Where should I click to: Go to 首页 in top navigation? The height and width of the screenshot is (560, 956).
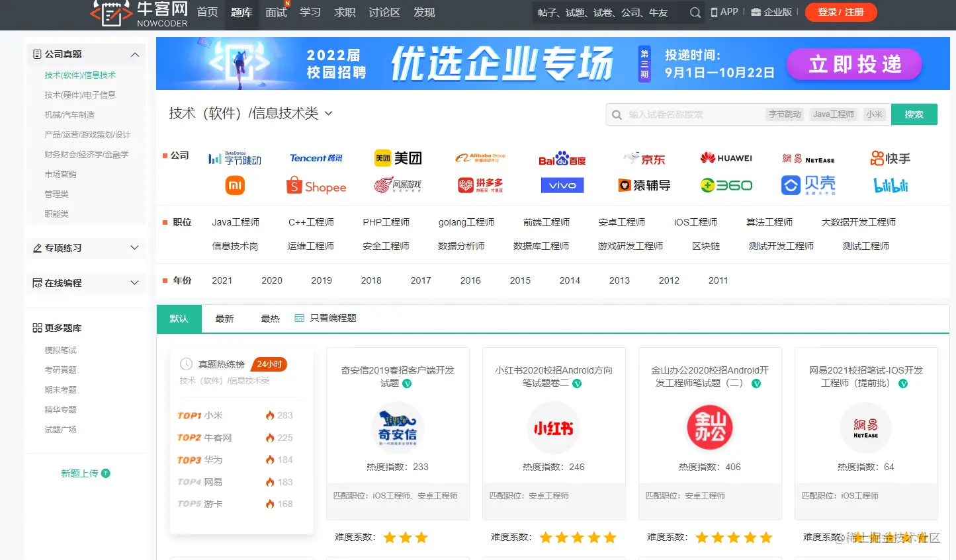pyautogui.click(x=207, y=13)
